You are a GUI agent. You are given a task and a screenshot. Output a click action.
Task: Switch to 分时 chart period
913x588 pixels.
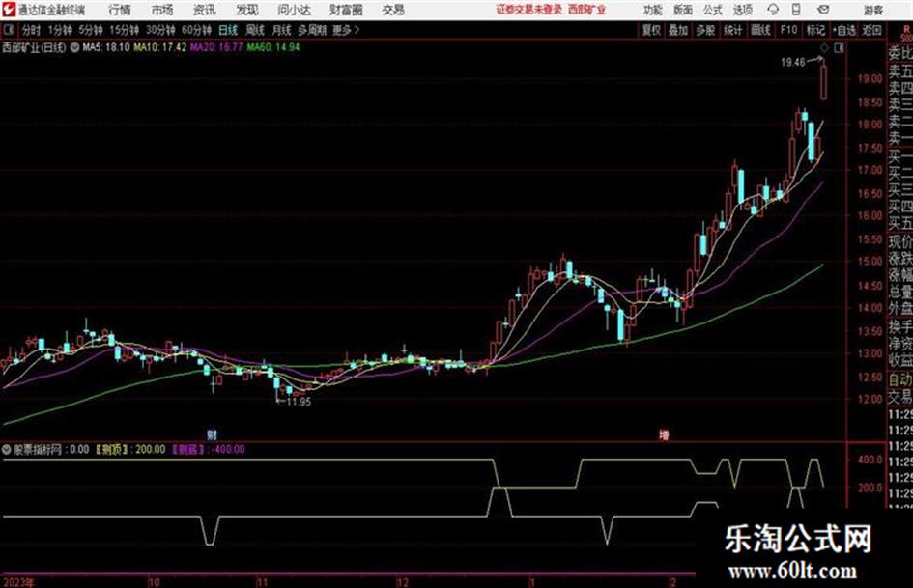[32, 30]
